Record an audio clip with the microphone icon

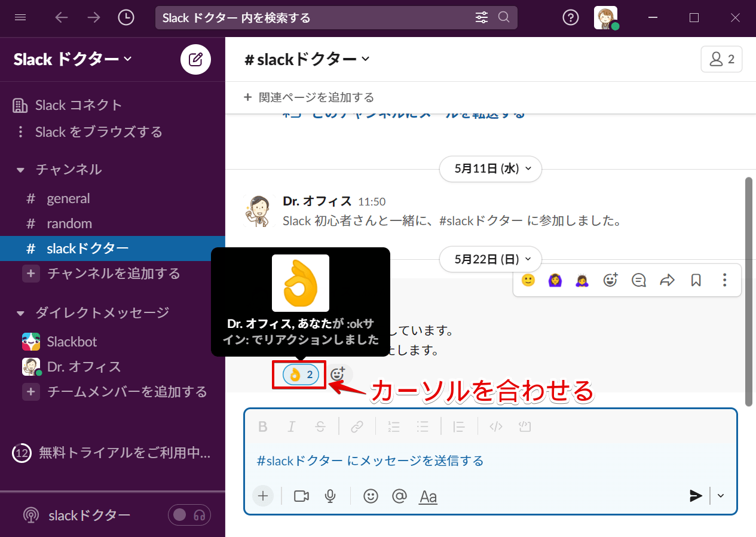tap(330, 496)
